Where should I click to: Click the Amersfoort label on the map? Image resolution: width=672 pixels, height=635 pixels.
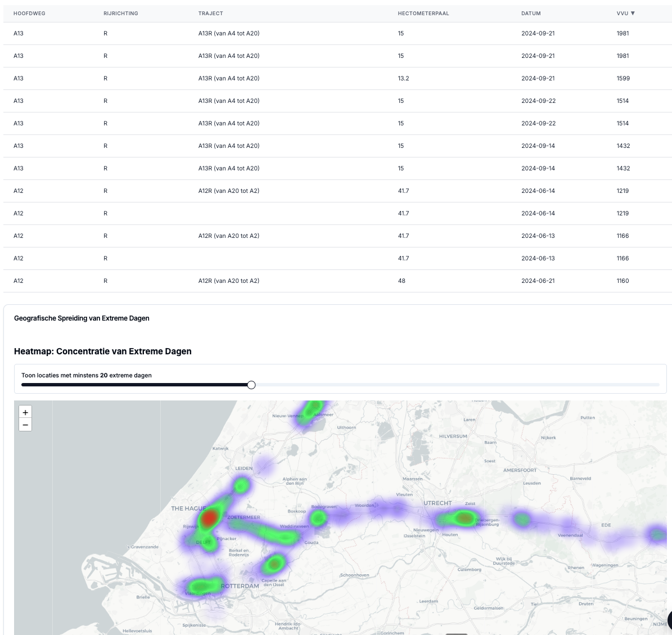click(x=520, y=470)
